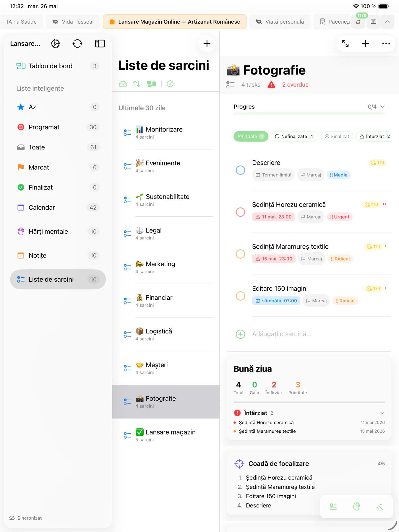
Task: Tap the Bună ziua stats progress bar
Action: pos(309,402)
